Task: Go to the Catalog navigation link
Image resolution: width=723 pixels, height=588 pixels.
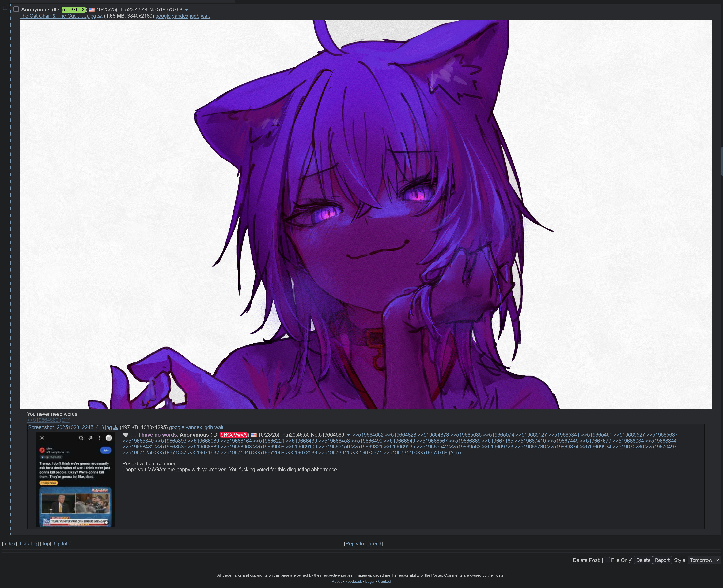Action: [28, 544]
